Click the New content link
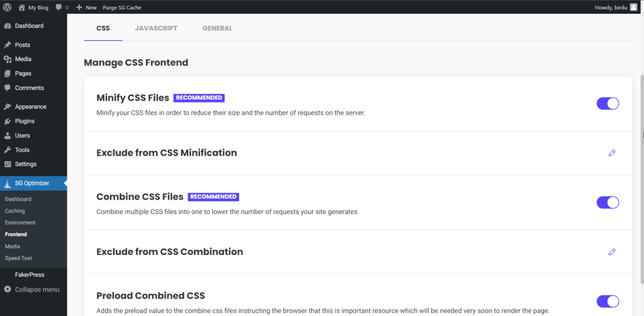 click(x=91, y=8)
